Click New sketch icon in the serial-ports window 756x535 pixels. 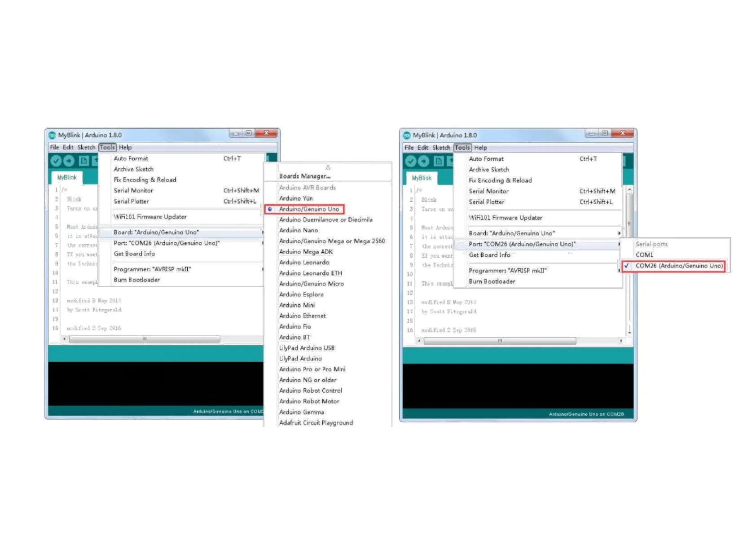(439, 161)
